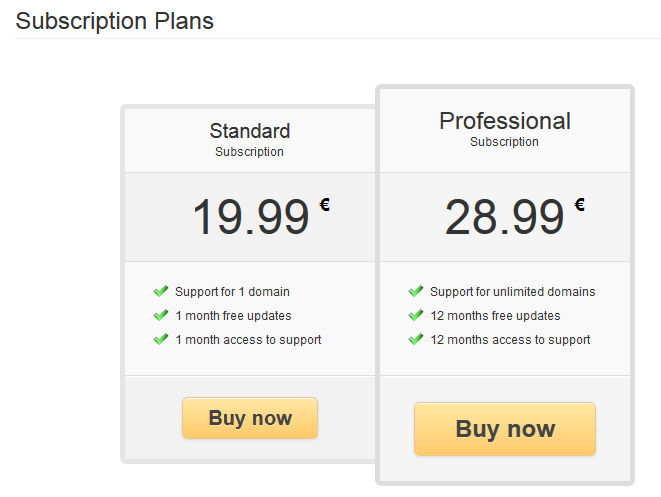Image resolution: width=661 pixels, height=497 pixels.
Task: Click Buy now under Professional plan
Action: coord(505,429)
